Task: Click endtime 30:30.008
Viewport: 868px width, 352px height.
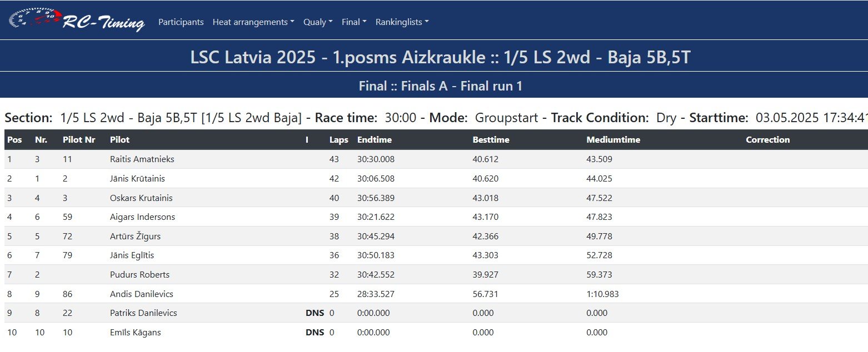Action: [x=376, y=159]
